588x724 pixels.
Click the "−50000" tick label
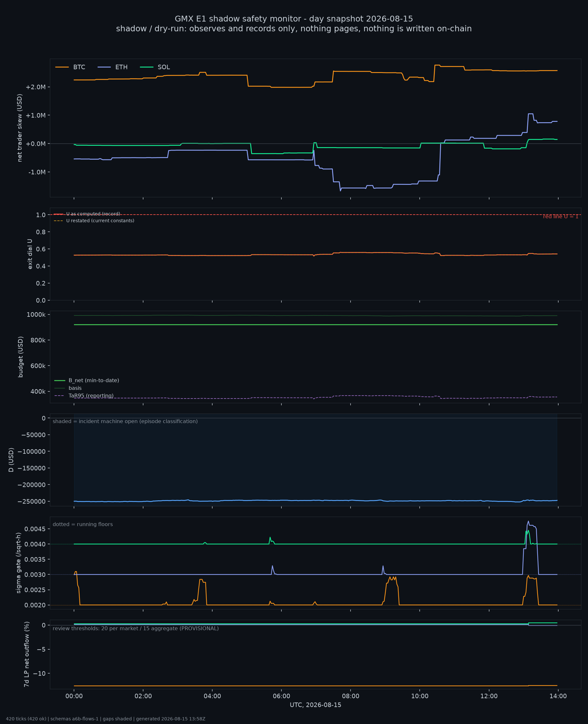[x=33, y=435]
